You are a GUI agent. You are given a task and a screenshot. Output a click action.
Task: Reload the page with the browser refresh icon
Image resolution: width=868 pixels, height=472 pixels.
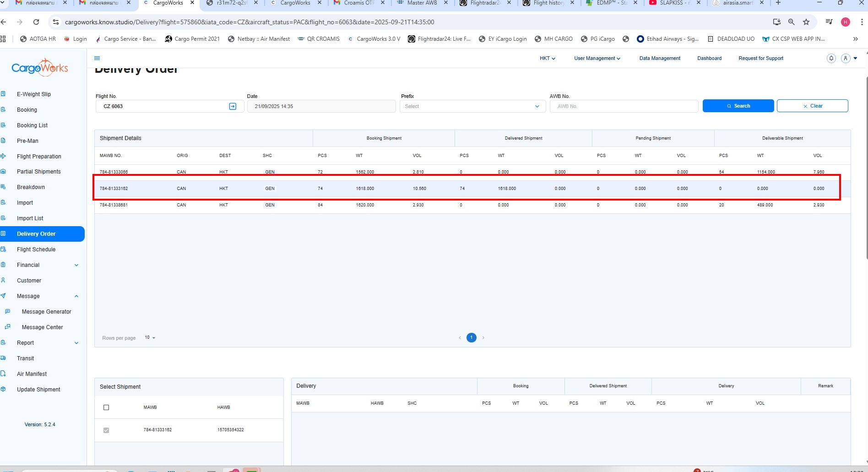[x=36, y=22]
